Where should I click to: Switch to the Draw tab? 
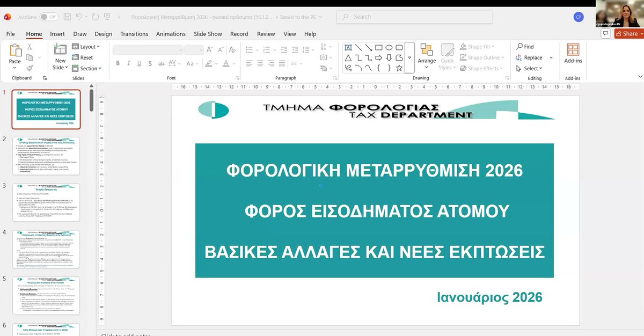coord(80,34)
